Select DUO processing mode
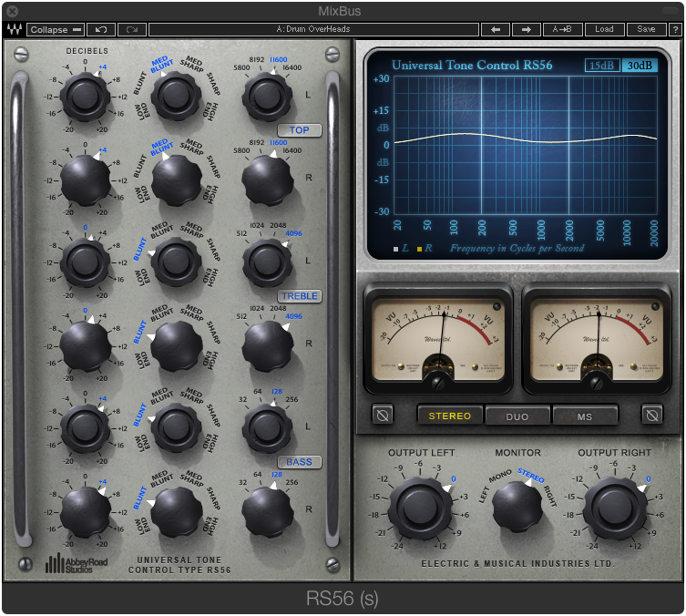The width and height of the screenshot is (686, 616). click(x=517, y=416)
